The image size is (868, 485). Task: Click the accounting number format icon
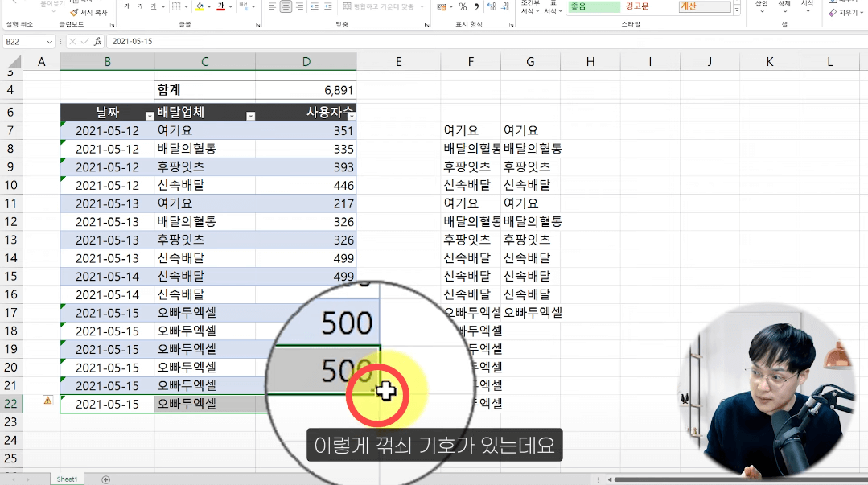tap(442, 6)
